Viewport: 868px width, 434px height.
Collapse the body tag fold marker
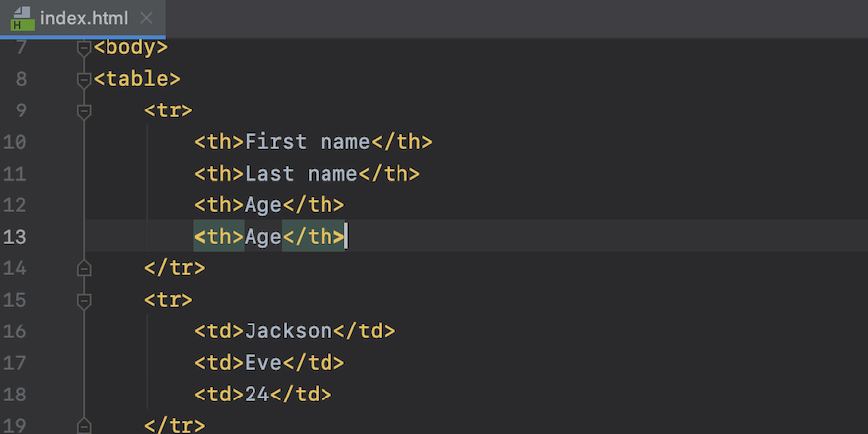84,47
